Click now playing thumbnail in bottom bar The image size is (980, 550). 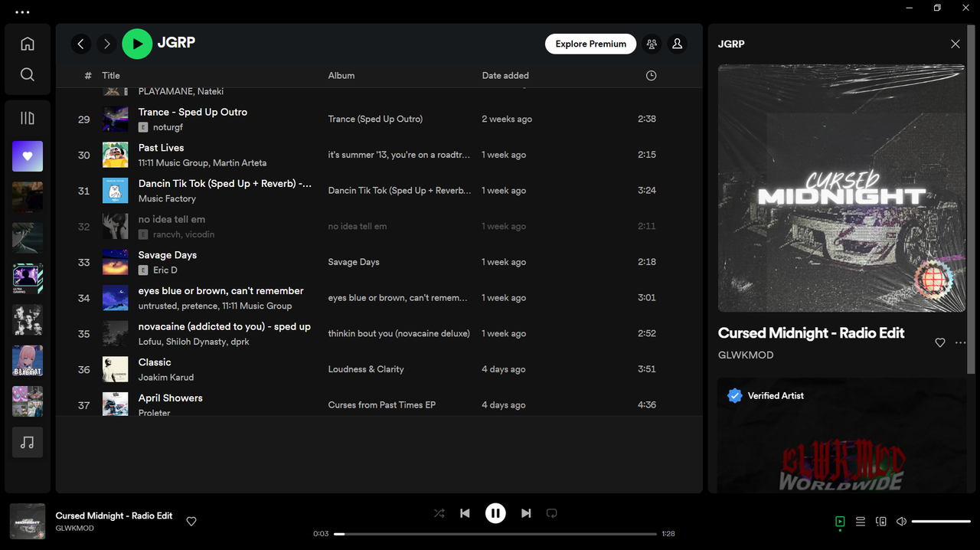point(28,522)
